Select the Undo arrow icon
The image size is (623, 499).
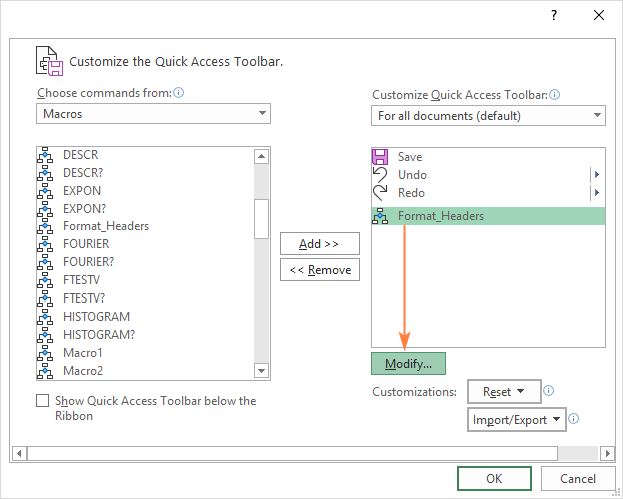pos(380,175)
